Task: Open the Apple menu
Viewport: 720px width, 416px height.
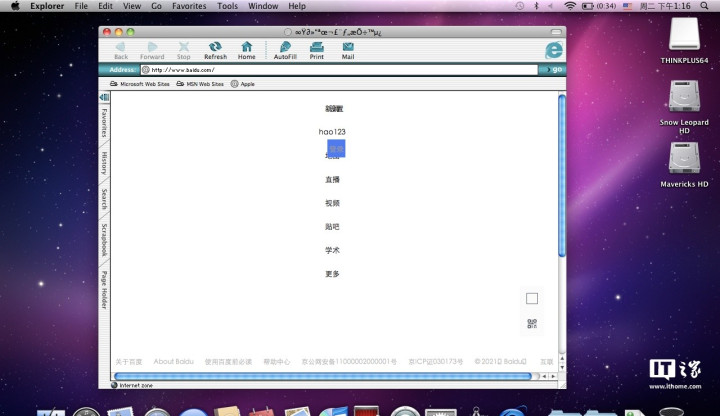Action: coord(15,6)
